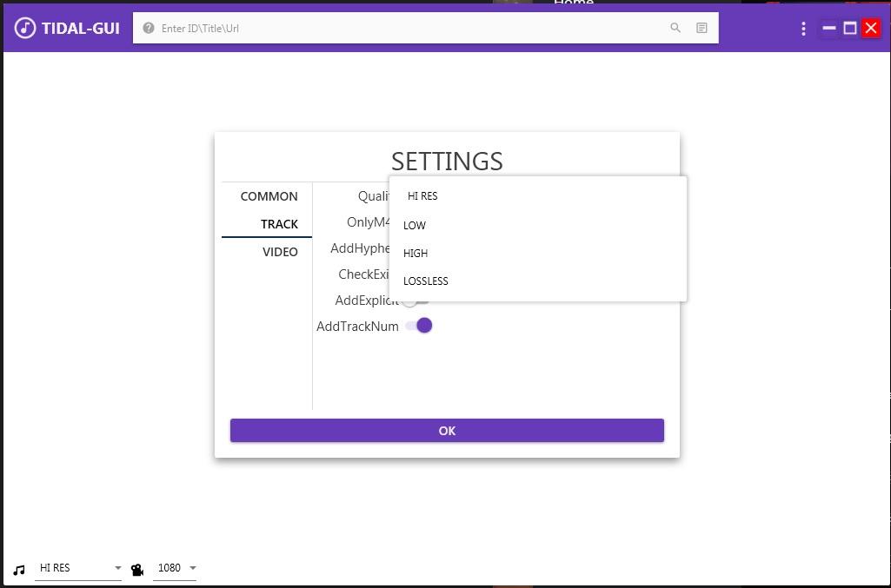Click the help question mark icon
This screenshot has height=588, width=891.
tap(149, 28)
